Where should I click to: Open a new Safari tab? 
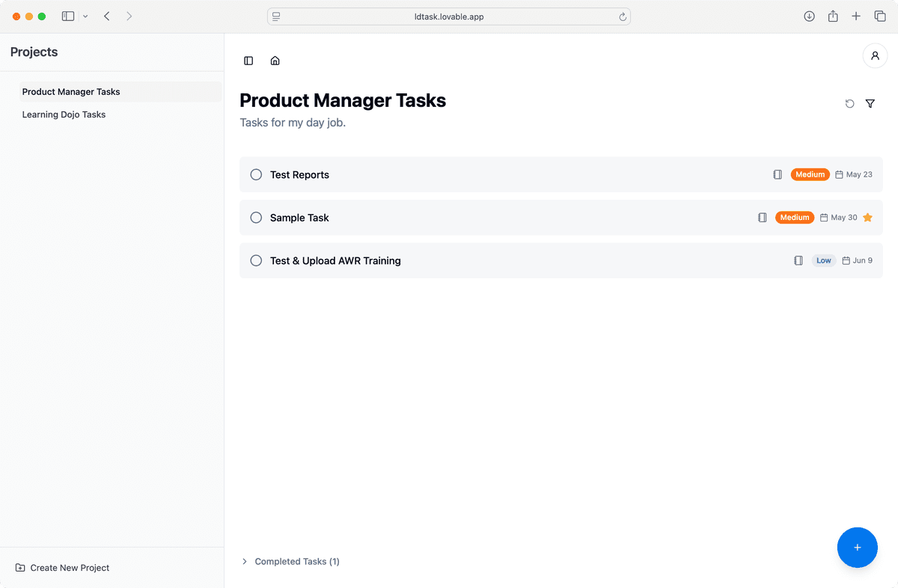pos(856,16)
